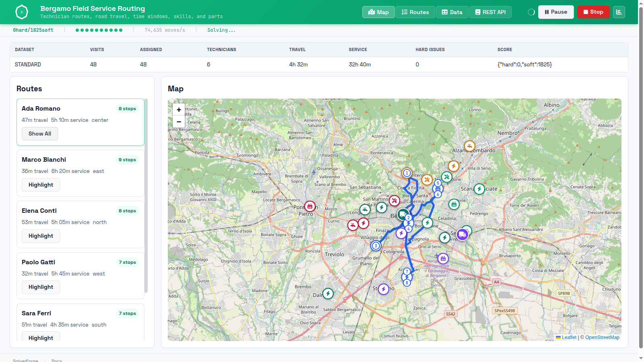
Task: Click the red lightning marker near Curno
Action: [x=363, y=223]
